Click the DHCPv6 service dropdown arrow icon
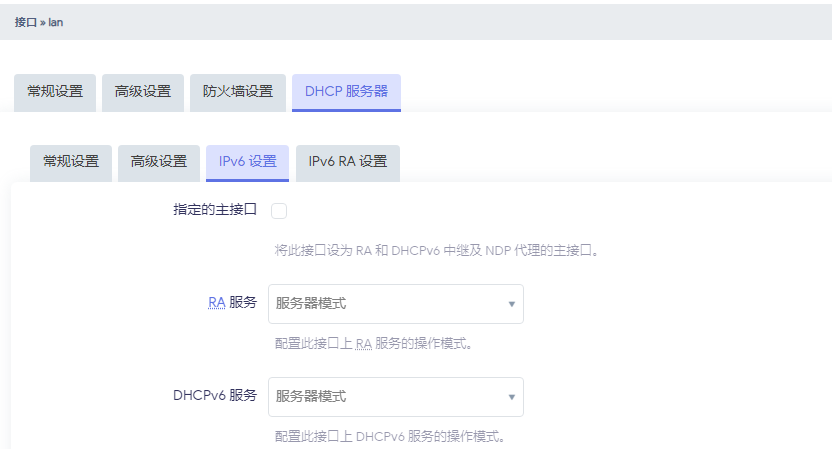Viewport: 832px width, 449px height. [x=511, y=397]
